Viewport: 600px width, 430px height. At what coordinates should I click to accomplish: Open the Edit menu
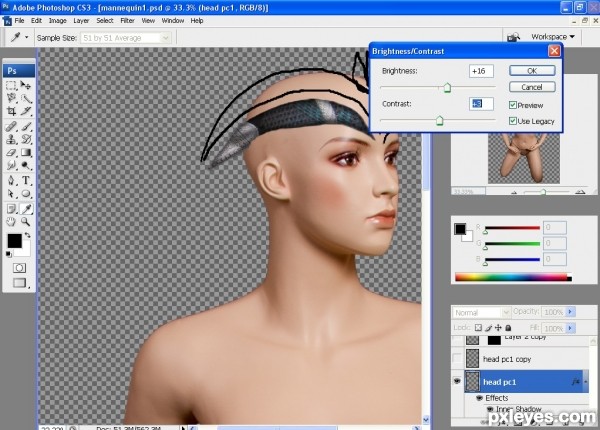pos(36,21)
